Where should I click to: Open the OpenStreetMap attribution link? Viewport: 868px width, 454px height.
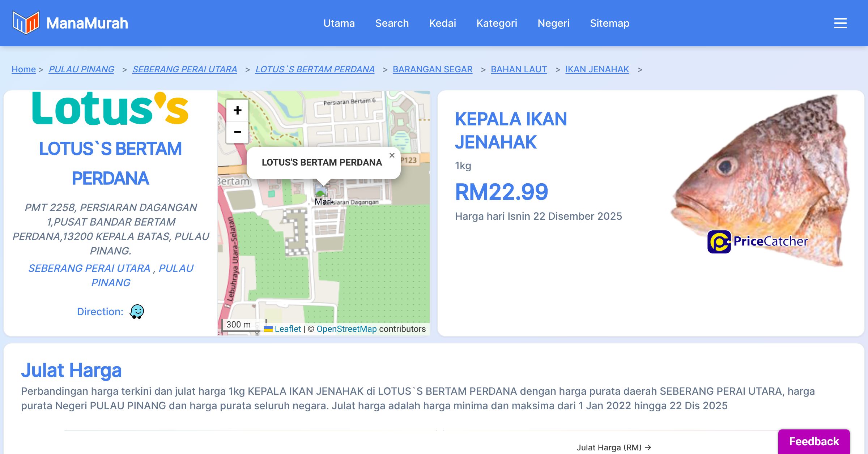(346, 329)
